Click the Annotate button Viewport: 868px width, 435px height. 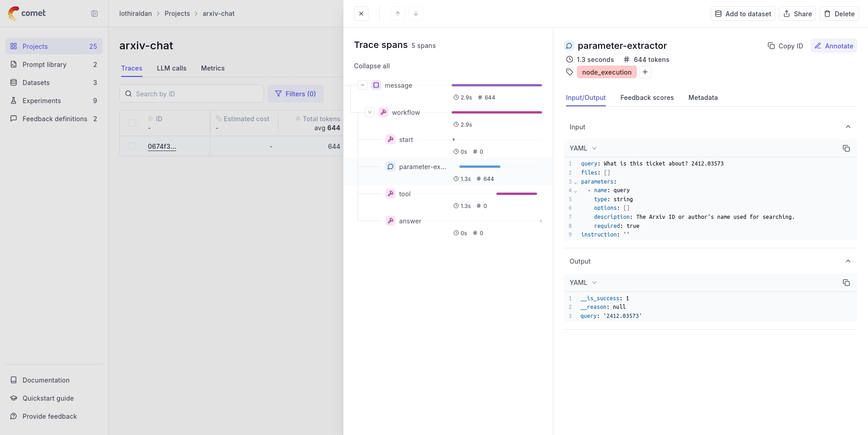[834, 46]
